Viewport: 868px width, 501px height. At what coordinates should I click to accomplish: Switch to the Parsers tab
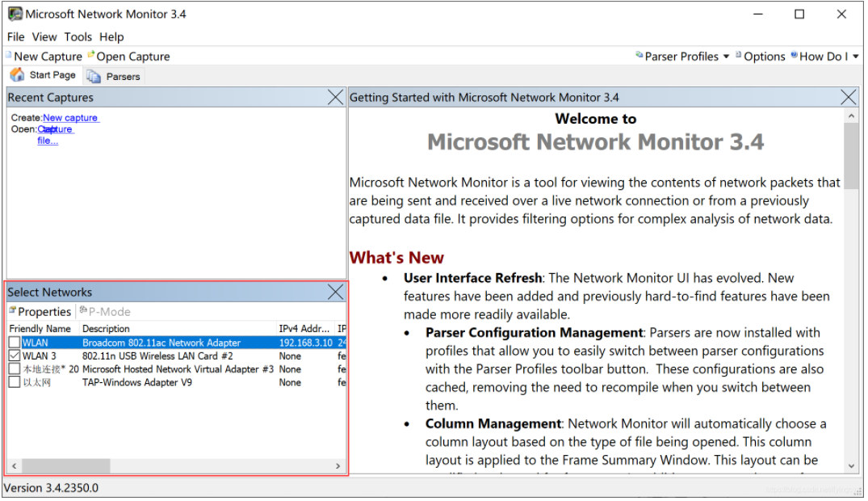click(114, 77)
